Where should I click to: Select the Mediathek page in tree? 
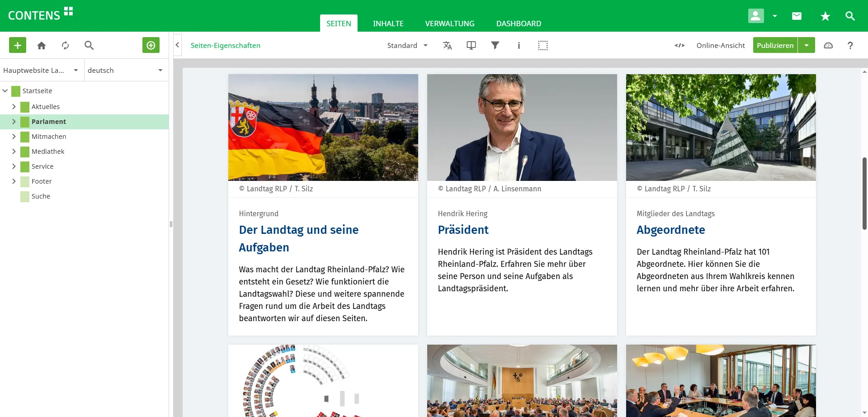click(x=48, y=152)
